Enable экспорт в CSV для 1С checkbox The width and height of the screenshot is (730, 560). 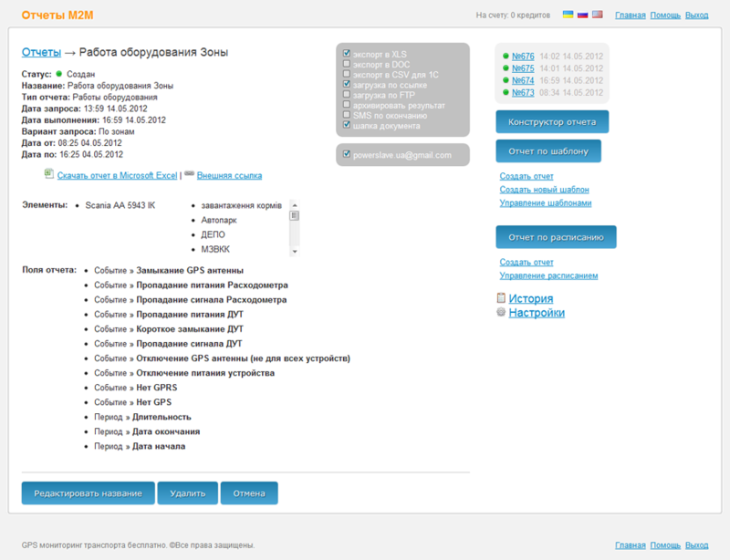(347, 74)
